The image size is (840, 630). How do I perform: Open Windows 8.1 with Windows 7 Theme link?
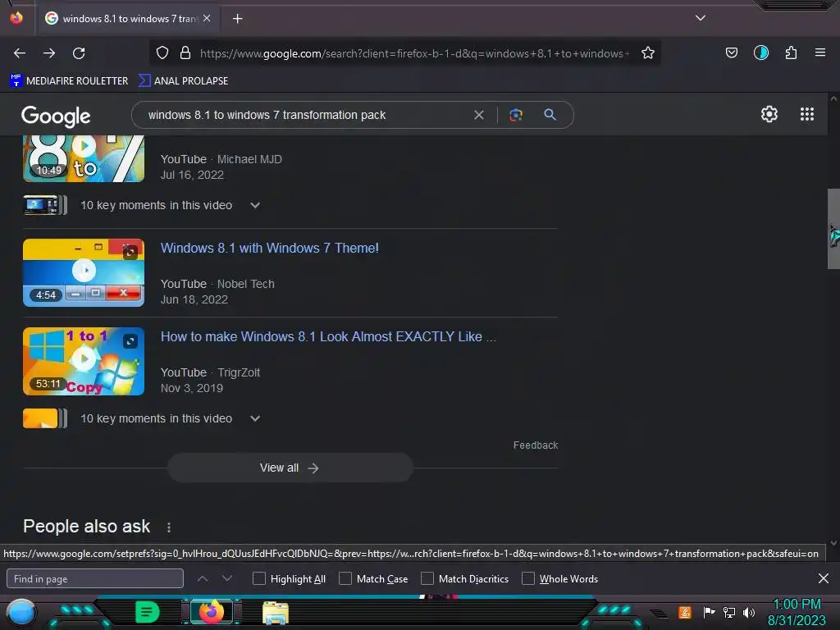[x=269, y=248]
